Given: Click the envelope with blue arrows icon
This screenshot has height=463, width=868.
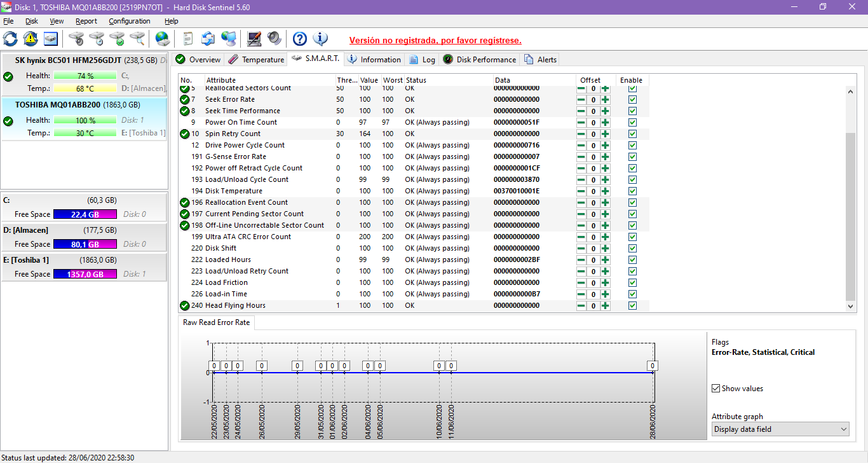Looking at the screenshot, I should (208, 39).
